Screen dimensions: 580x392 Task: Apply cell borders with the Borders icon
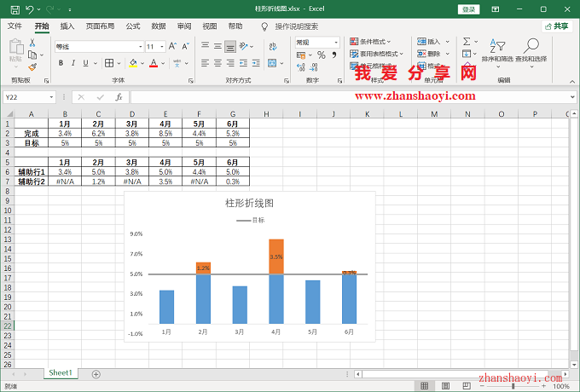[109, 63]
